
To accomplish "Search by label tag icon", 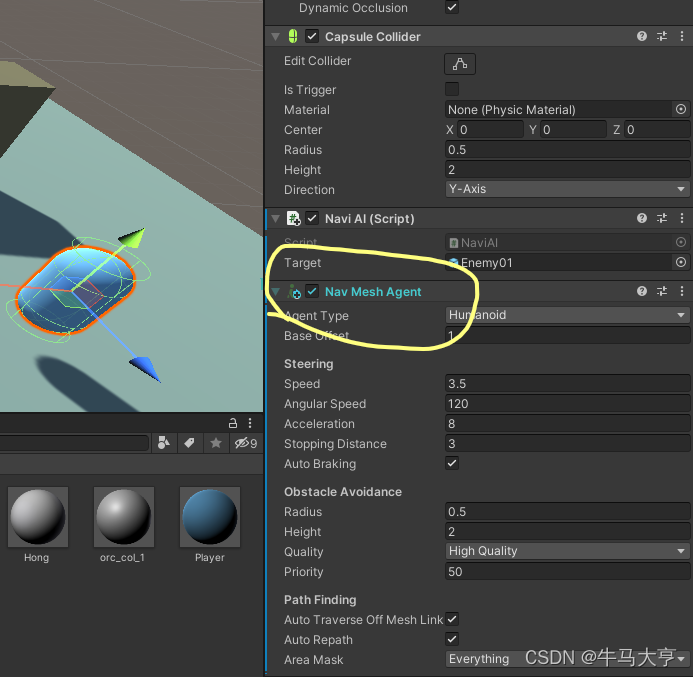I will (x=190, y=443).
